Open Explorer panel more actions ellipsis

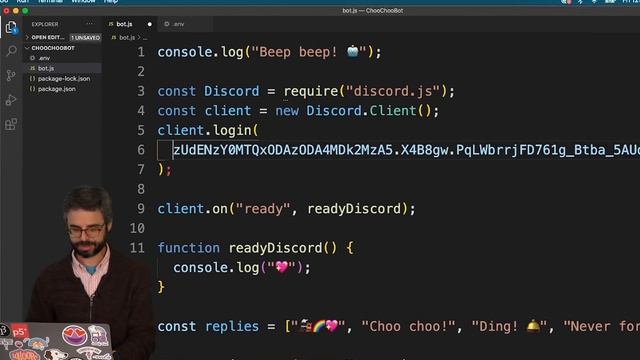(x=89, y=24)
